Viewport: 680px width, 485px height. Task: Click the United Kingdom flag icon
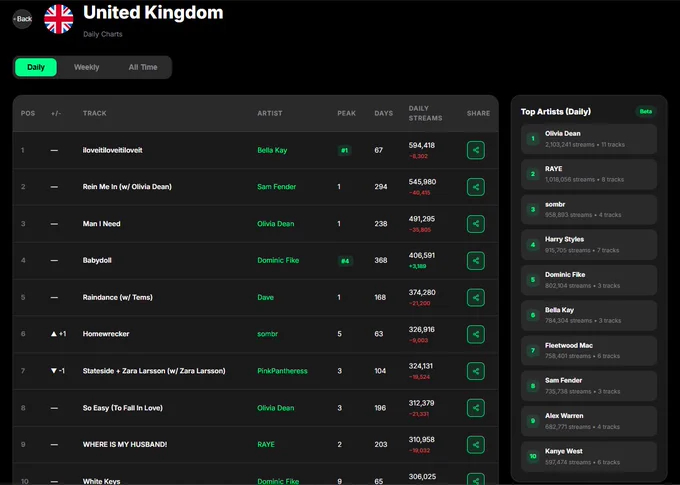(x=59, y=19)
